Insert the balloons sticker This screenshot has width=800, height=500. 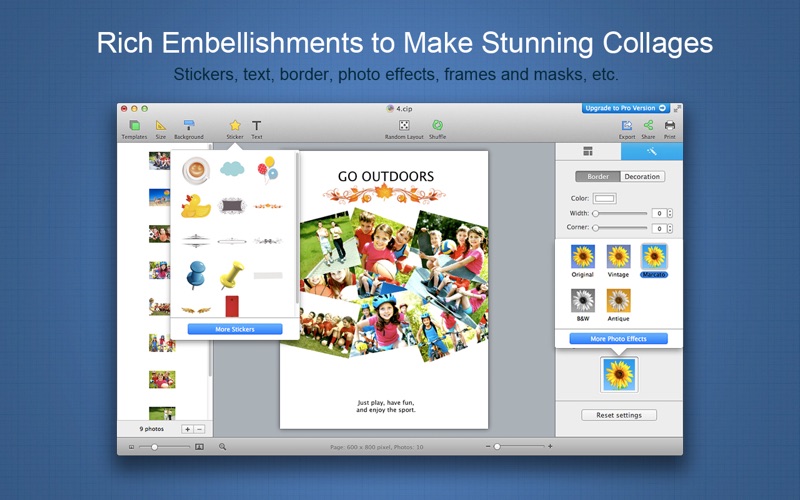coord(268,170)
